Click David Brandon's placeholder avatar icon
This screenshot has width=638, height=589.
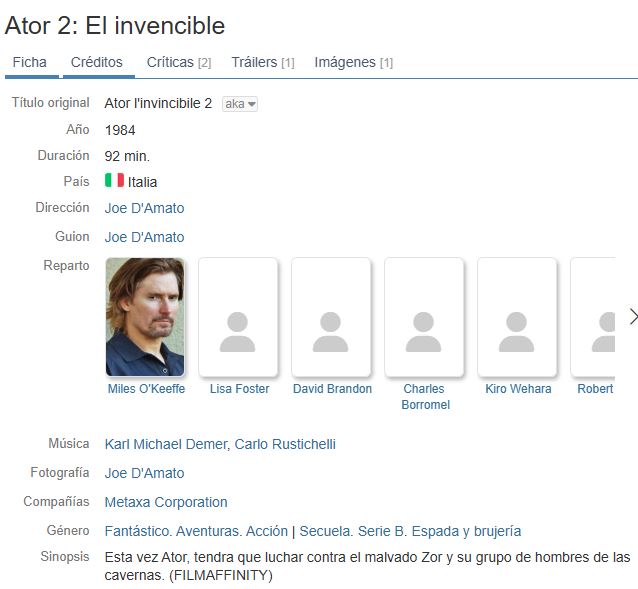point(330,332)
